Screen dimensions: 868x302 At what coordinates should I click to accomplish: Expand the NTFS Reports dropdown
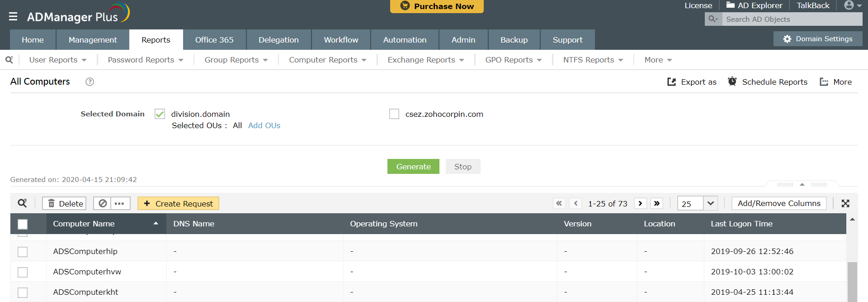[593, 60]
